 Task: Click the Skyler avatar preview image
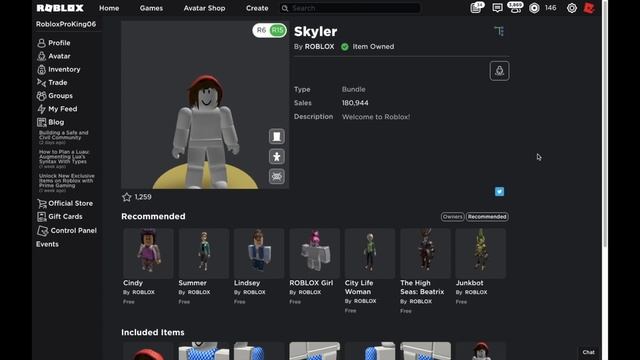point(205,105)
